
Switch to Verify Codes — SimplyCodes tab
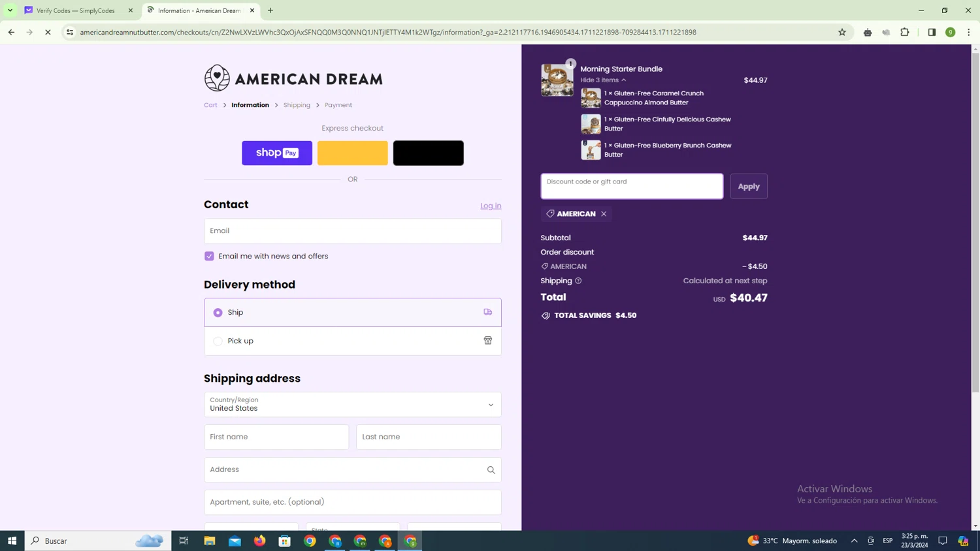coord(76,10)
